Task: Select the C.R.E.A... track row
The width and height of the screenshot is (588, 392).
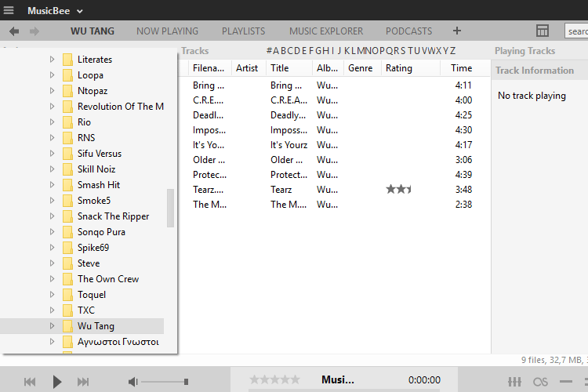Action: click(334, 100)
